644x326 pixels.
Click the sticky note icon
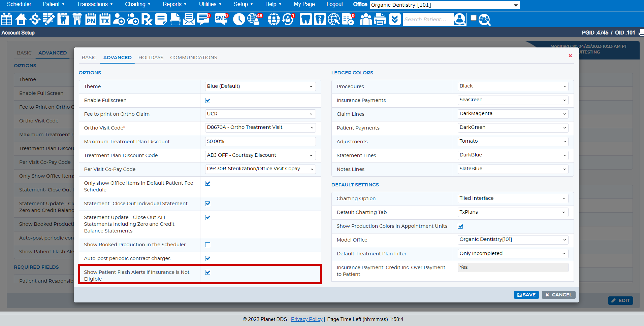[x=161, y=19]
